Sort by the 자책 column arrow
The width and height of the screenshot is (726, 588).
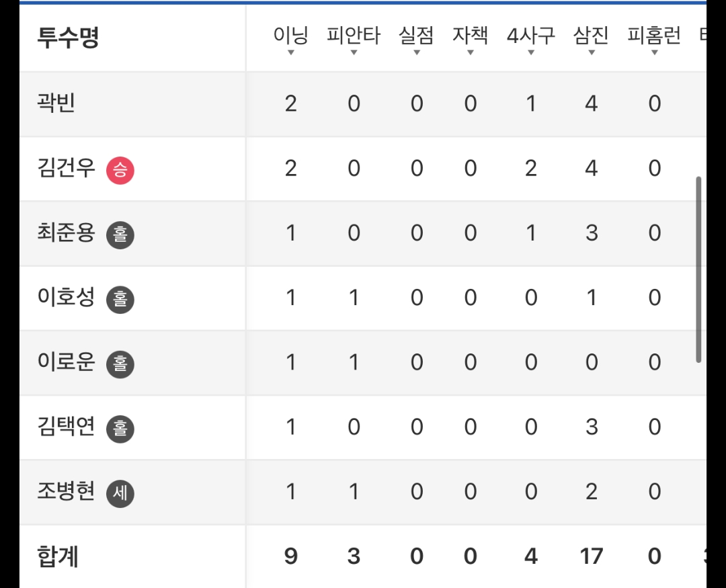(x=470, y=51)
